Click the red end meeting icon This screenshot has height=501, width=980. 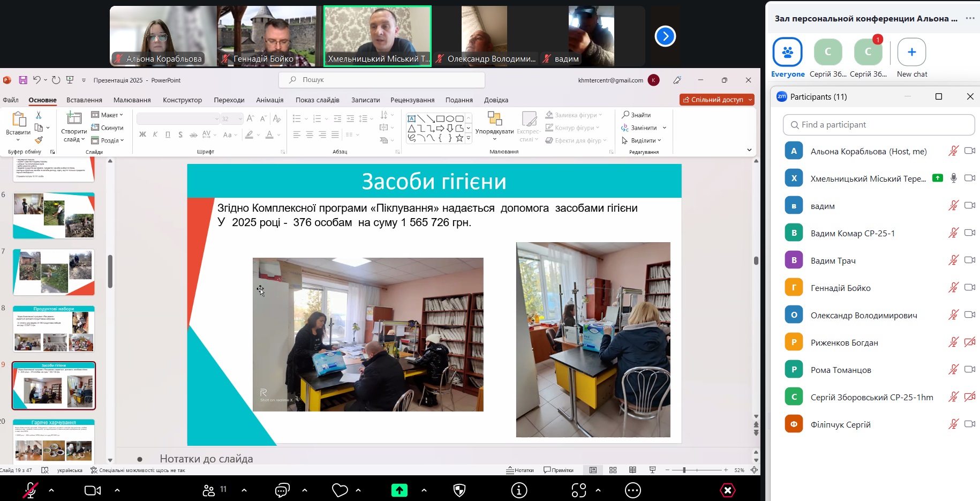727,490
